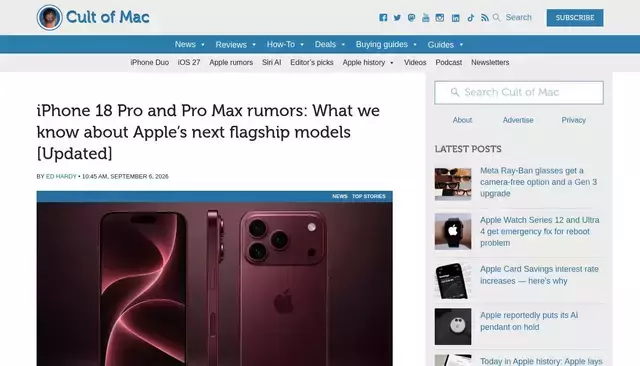This screenshot has height=366, width=640.
Task: Click the header magnifying glass search icon
Action: (x=496, y=18)
